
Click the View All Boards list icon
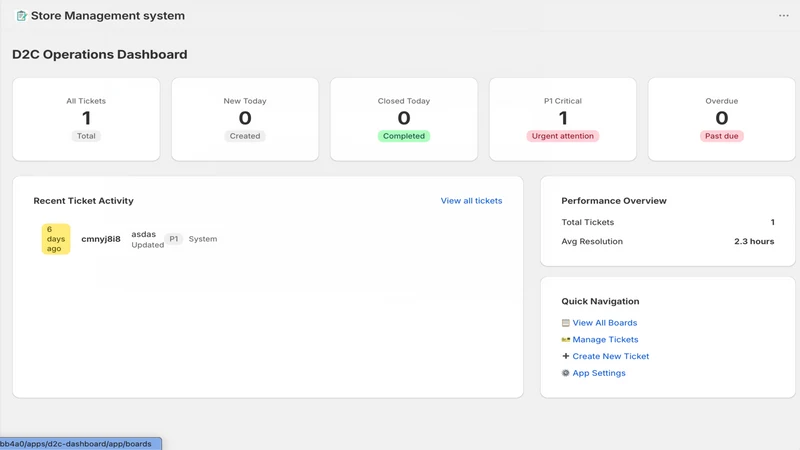pos(565,323)
